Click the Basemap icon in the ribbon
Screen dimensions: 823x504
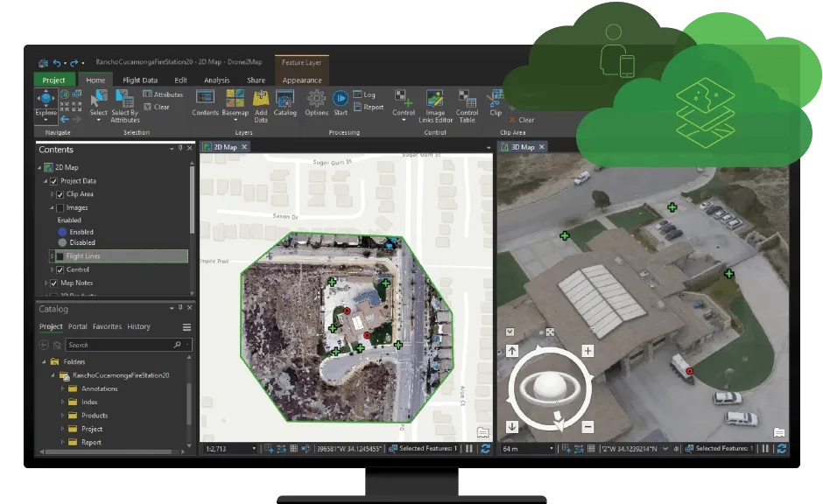pyautogui.click(x=235, y=98)
